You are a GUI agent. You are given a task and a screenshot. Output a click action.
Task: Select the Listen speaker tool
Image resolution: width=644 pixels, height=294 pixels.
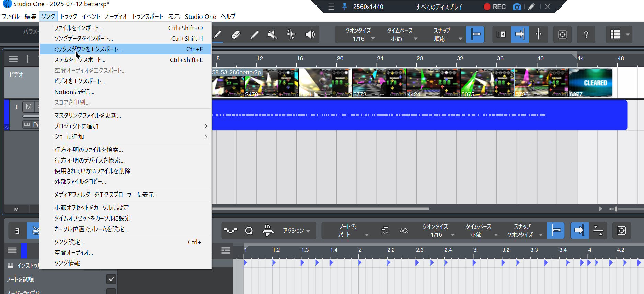click(x=310, y=34)
